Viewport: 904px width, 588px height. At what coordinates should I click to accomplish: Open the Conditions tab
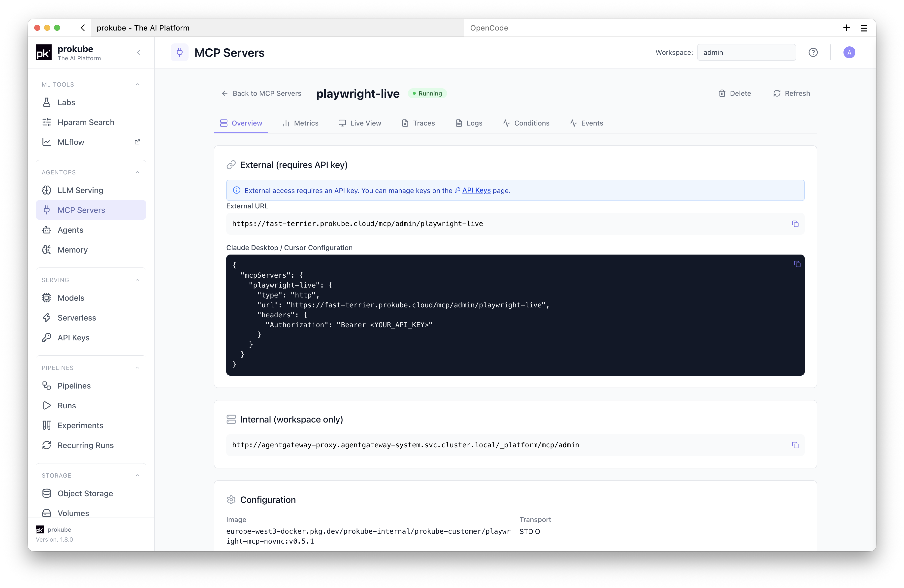pyautogui.click(x=526, y=123)
